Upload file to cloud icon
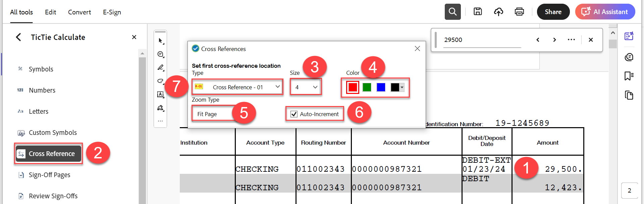The height and width of the screenshot is (204, 644). click(x=498, y=12)
